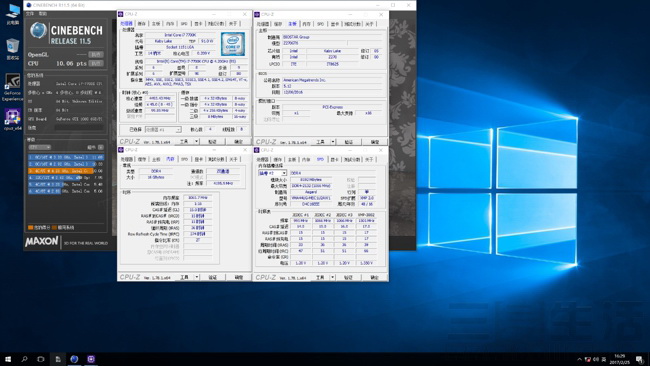Screen dimensions: 650x366
Task: Open the processor selection dropdown (处理器 #1)
Action: click(163, 130)
